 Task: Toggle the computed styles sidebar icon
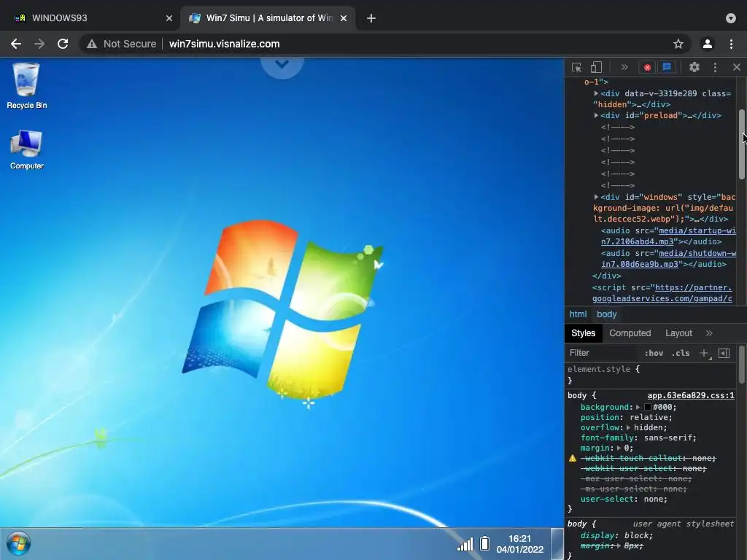point(724,354)
